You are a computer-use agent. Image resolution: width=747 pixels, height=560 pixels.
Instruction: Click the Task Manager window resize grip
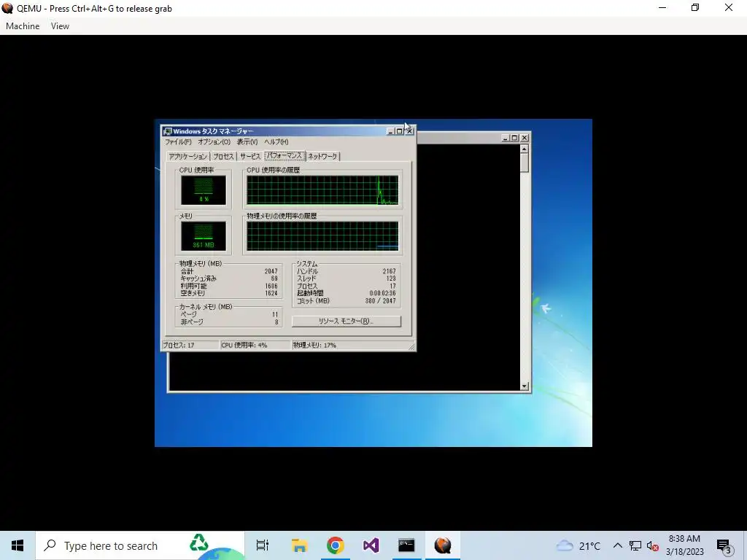point(411,347)
